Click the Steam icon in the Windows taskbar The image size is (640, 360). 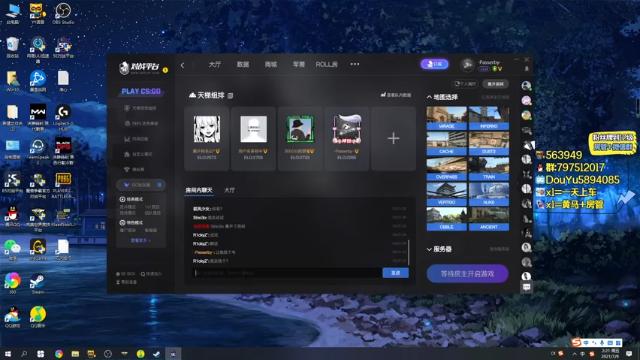(x=157, y=353)
